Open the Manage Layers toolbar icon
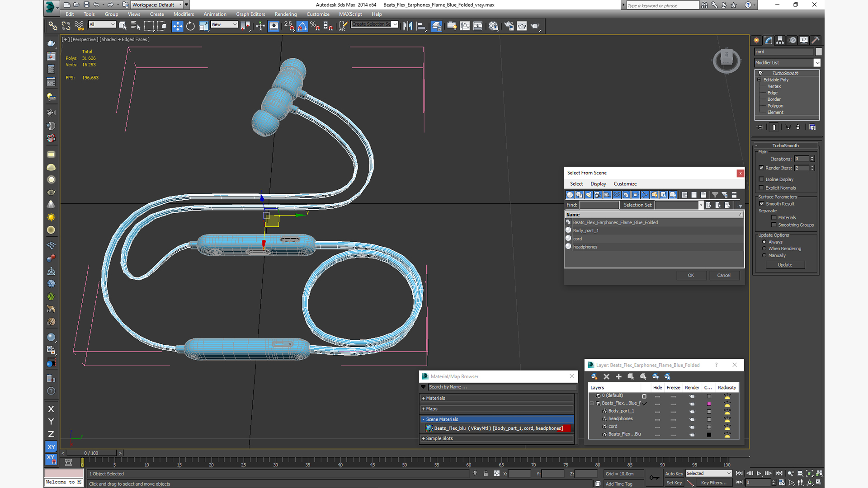This screenshot has height=488, width=868. coord(436,26)
